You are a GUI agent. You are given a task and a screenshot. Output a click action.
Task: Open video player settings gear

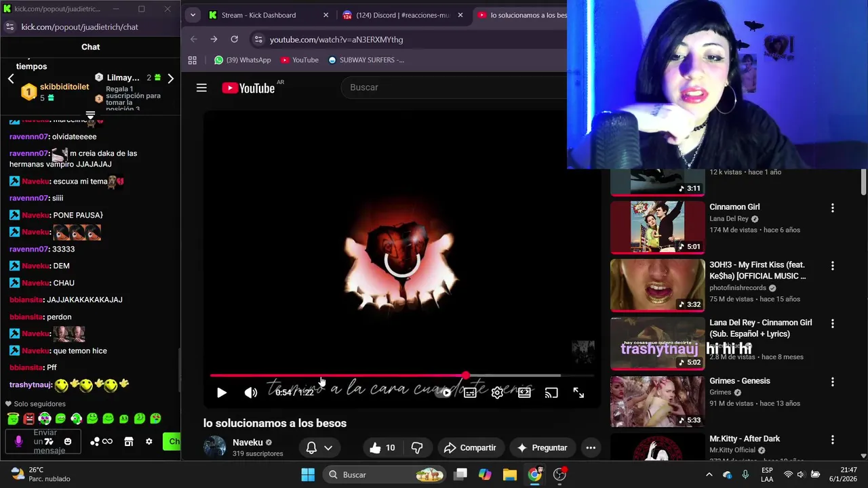pyautogui.click(x=497, y=392)
